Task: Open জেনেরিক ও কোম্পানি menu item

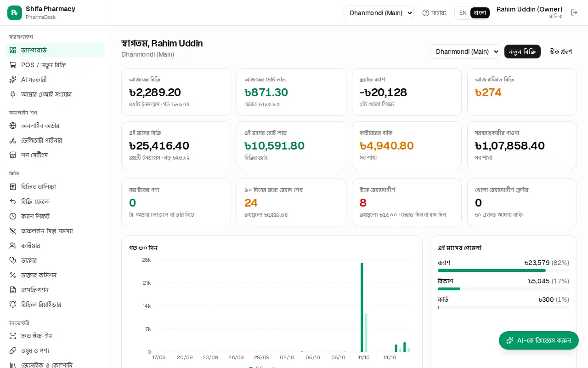Action: (55, 364)
